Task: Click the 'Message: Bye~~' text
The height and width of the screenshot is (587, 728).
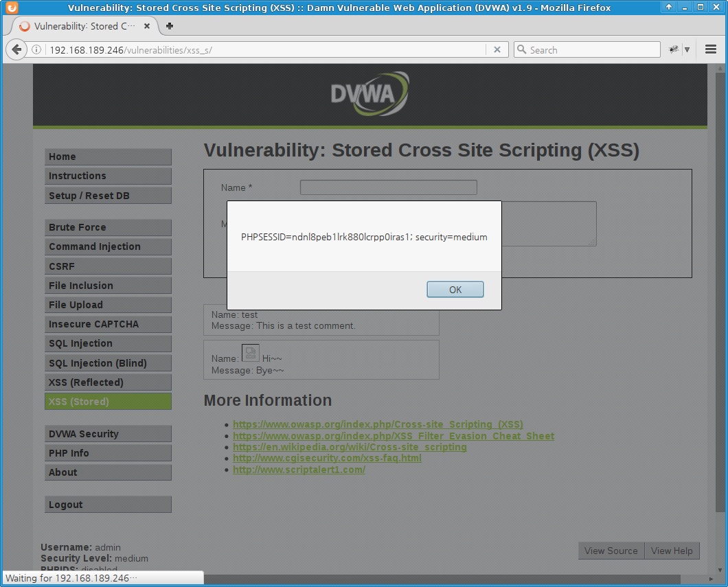Action: (x=247, y=370)
